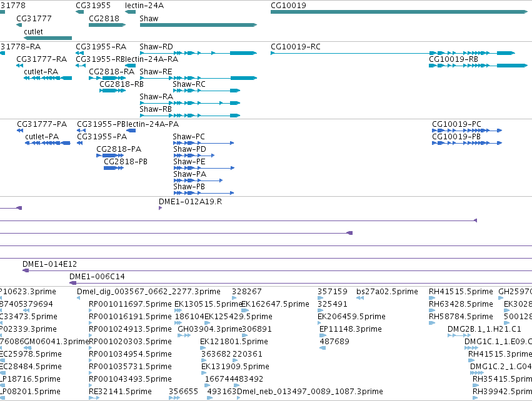532x401 pixels.
Task: Click the RE32141.5prime EST label
Action: tap(120, 392)
